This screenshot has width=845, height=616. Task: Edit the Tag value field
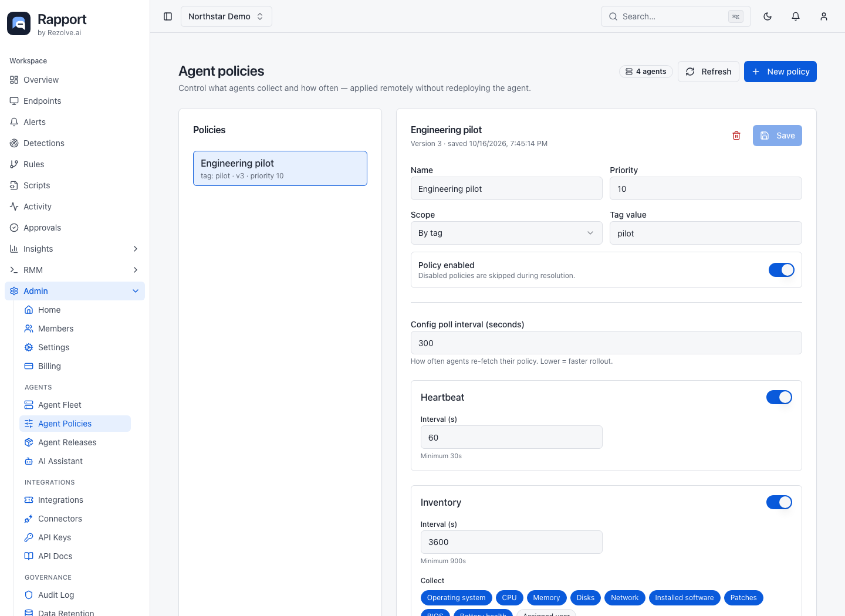(706, 233)
